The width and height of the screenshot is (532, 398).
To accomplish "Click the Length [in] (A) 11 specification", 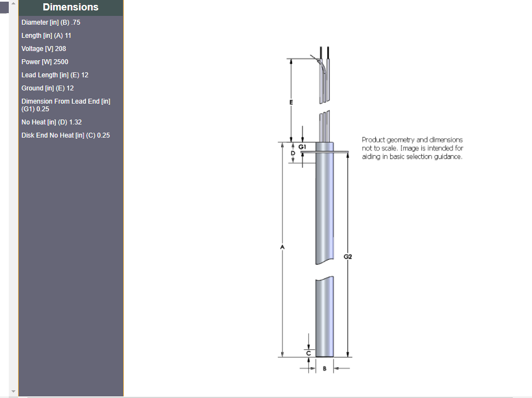I will click(x=46, y=35).
